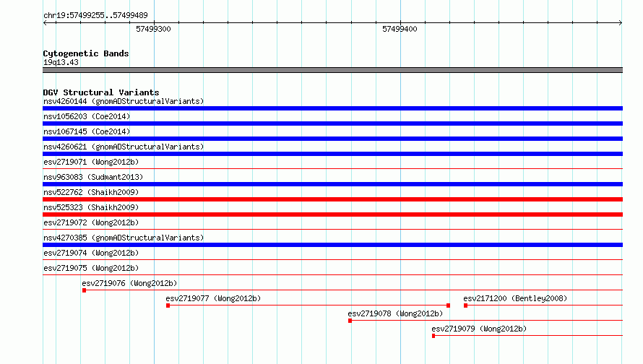Click the red start marker of esv2719078

[350, 321]
